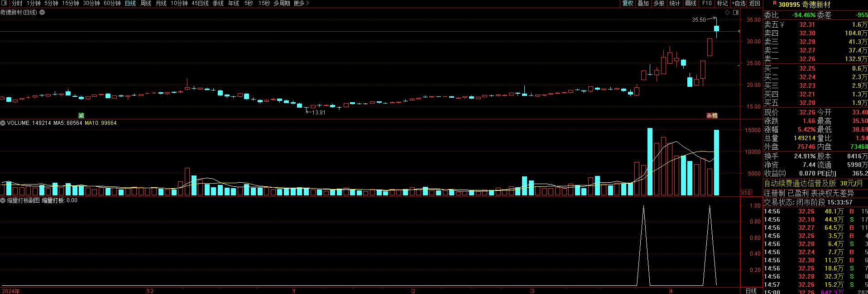Viewport: 868px width, 294px height.
Task: Click the 日线 label at bottom axis
Action: (751, 290)
